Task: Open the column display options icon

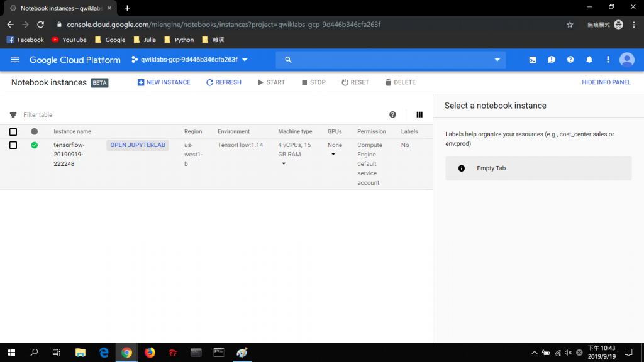Action: point(419,115)
